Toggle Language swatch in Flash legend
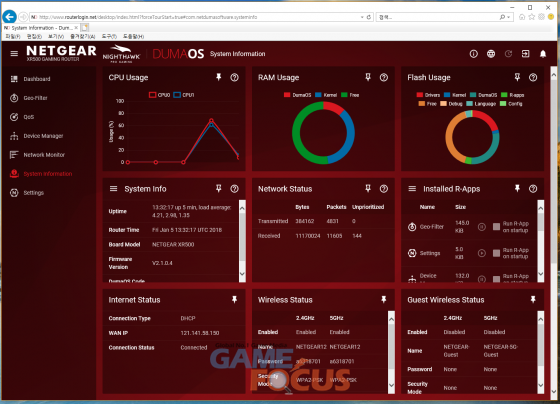560x404 pixels. tap(469, 104)
